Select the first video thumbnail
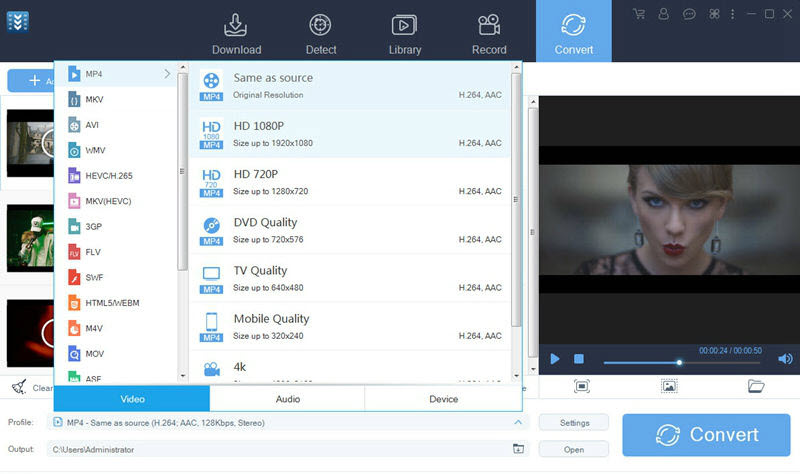This screenshot has height=474, width=800. tap(30, 143)
